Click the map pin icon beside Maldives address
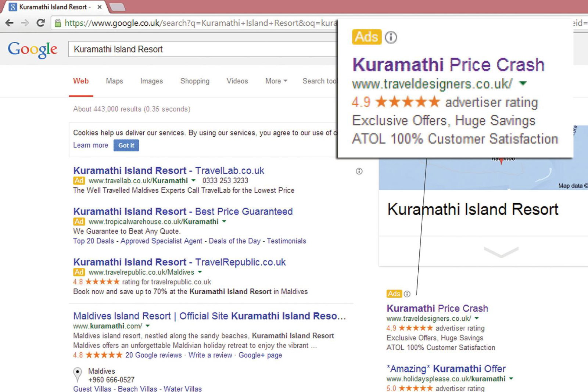Viewport: 588px width, 392px height. (x=78, y=374)
